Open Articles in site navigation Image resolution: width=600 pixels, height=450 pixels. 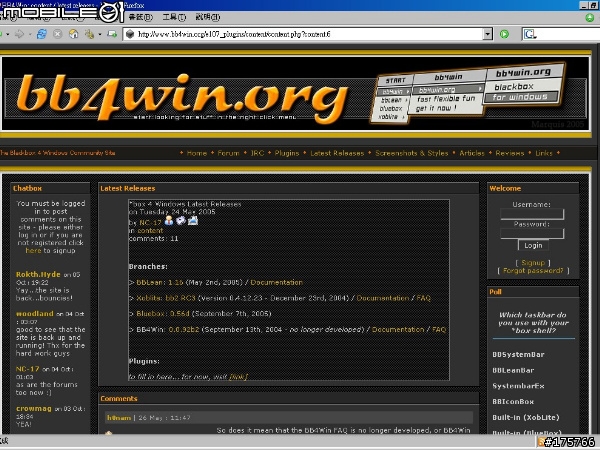[472, 153]
